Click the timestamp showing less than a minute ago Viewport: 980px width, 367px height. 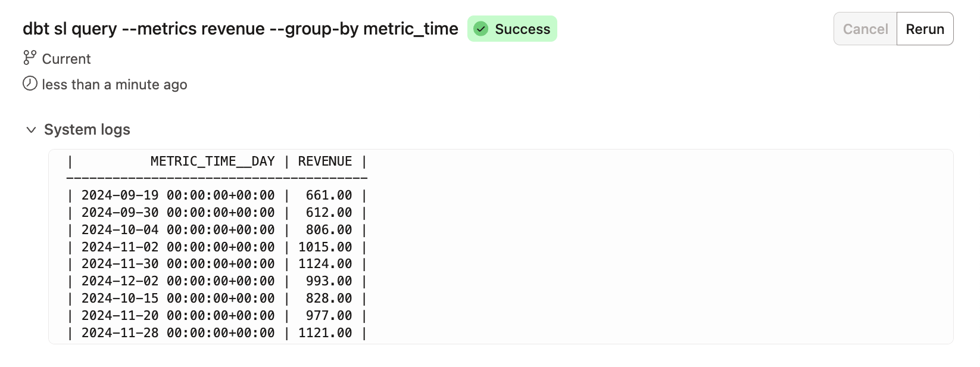114,84
